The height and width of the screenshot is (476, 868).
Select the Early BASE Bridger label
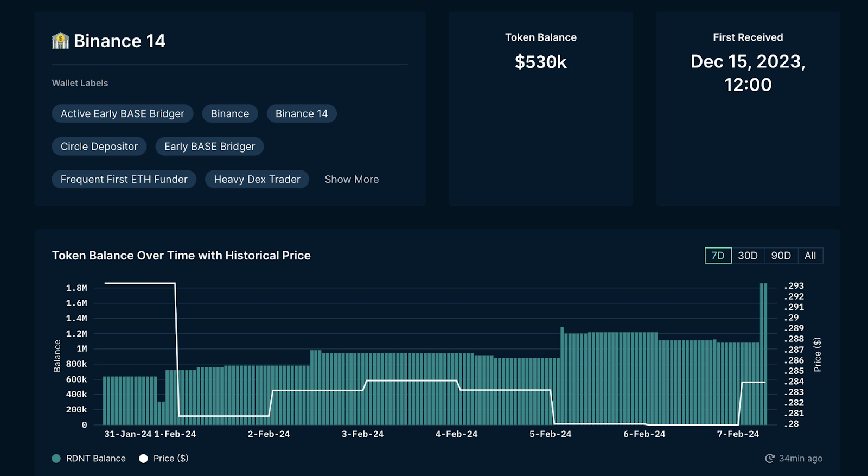coord(209,147)
